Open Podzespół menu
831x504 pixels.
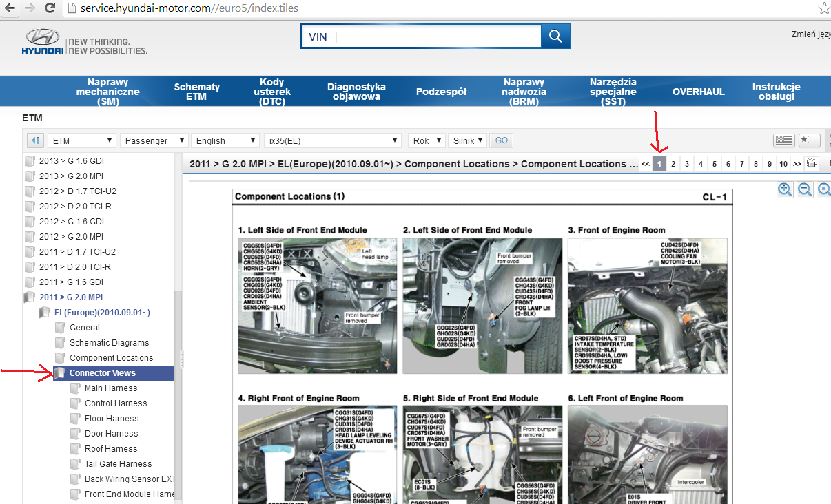pyautogui.click(x=441, y=92)
